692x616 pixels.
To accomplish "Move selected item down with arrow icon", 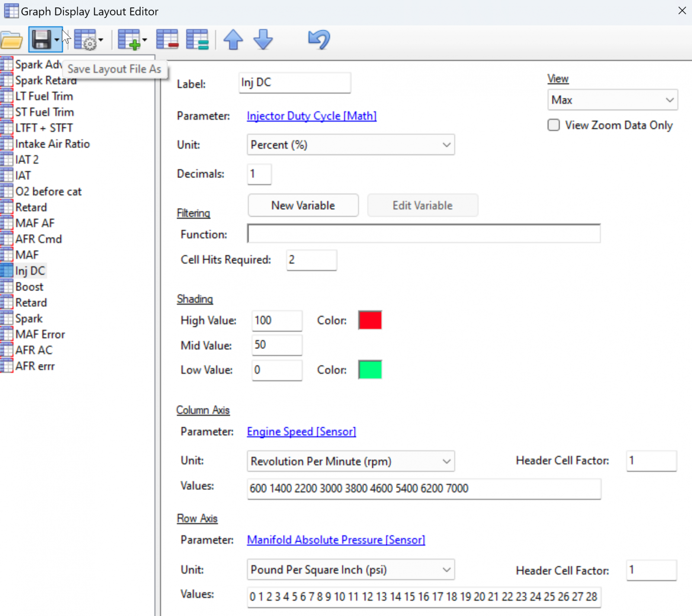I will pos(263,40).
